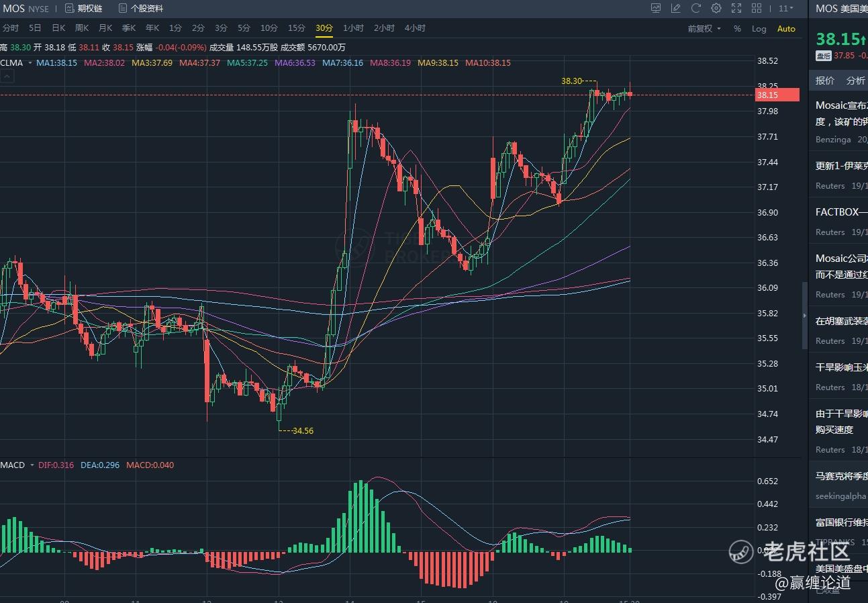The image size is (868, 603).
Task: Open the 富国银行维持 news headline
Action: coord(842,522)
